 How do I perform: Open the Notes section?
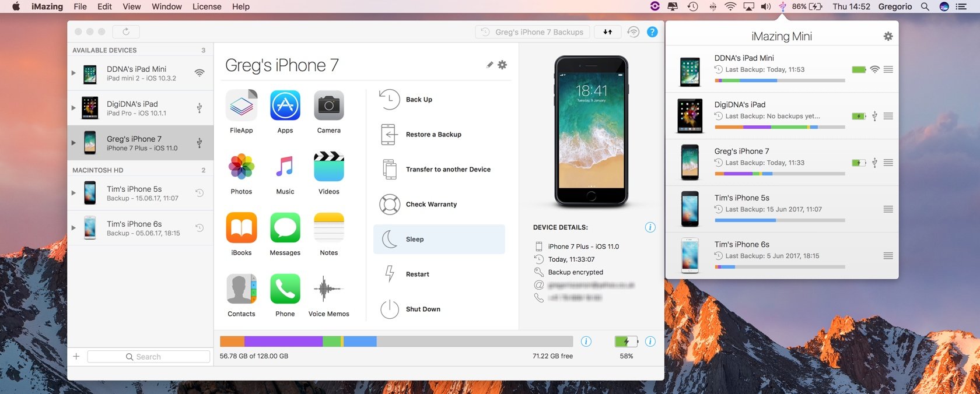pos(329,228)
